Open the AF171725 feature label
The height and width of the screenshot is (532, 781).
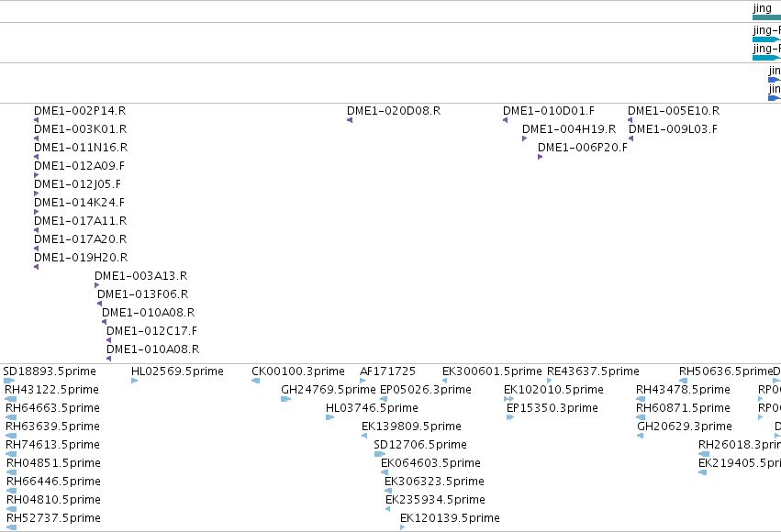point(387,371)
